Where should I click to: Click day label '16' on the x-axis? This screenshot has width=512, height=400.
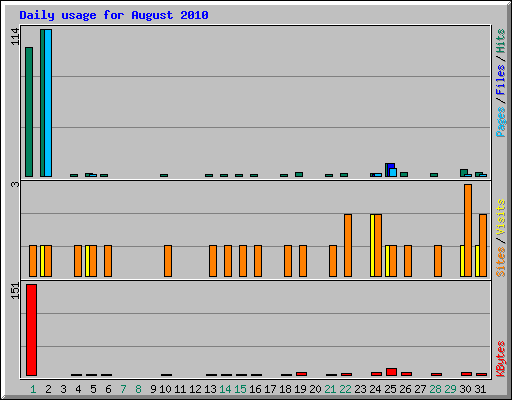255,389
